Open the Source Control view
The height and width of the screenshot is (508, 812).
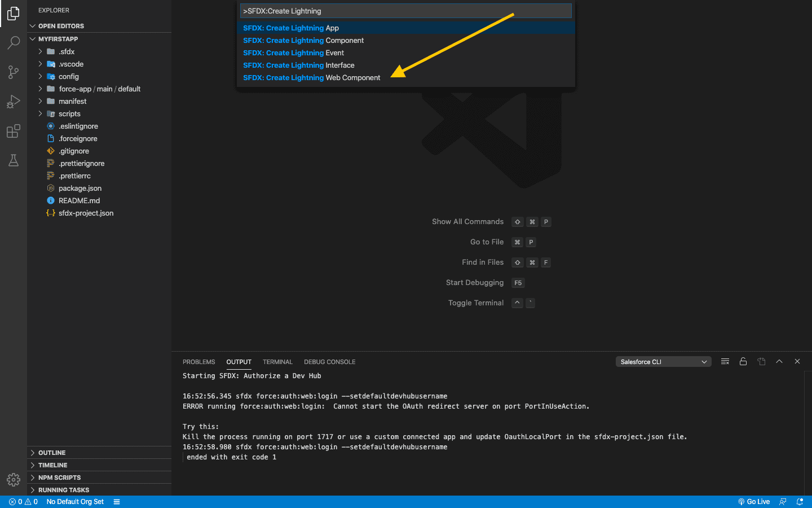[x=14, y=72]
